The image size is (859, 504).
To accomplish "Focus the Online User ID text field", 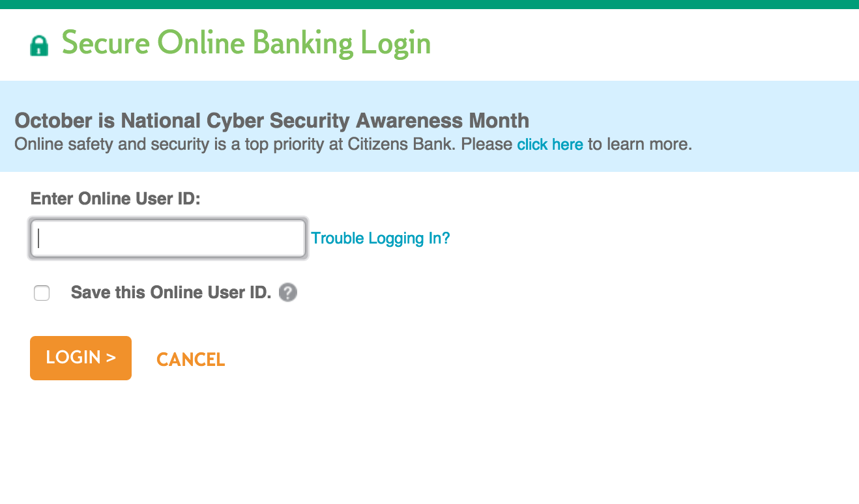I will pos(168,238).
